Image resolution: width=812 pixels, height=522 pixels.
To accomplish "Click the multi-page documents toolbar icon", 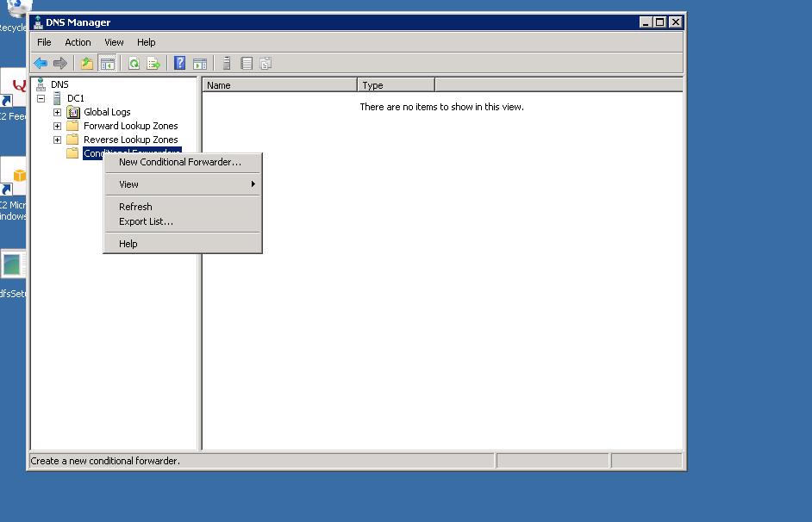I will pyautogui.click(x=265, y=64).
